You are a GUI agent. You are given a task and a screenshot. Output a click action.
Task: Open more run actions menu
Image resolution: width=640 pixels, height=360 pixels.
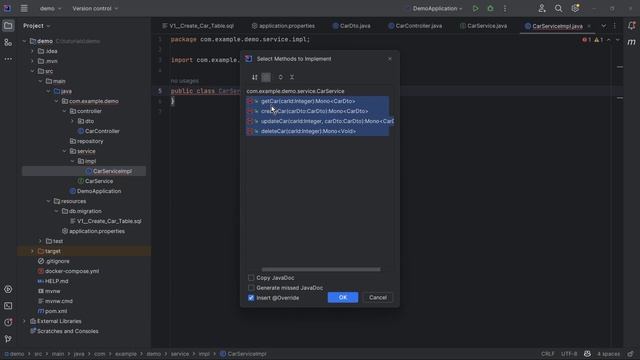point(505,9)
